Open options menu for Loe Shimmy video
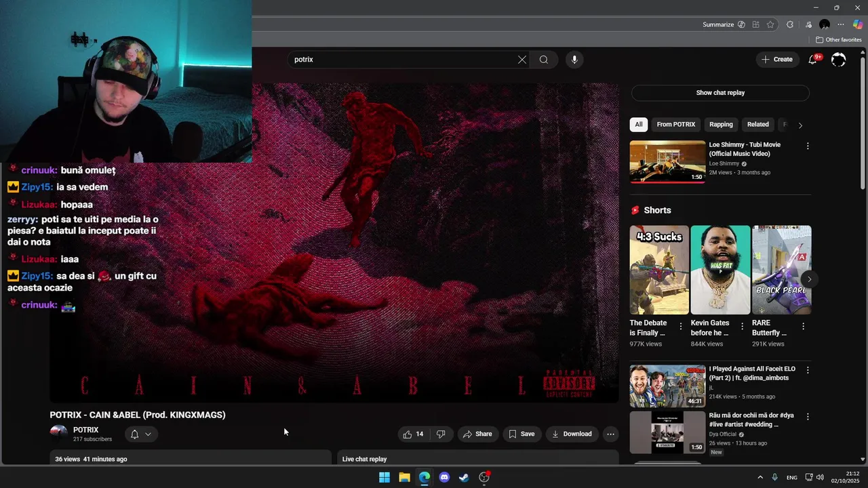 [807, 146]
